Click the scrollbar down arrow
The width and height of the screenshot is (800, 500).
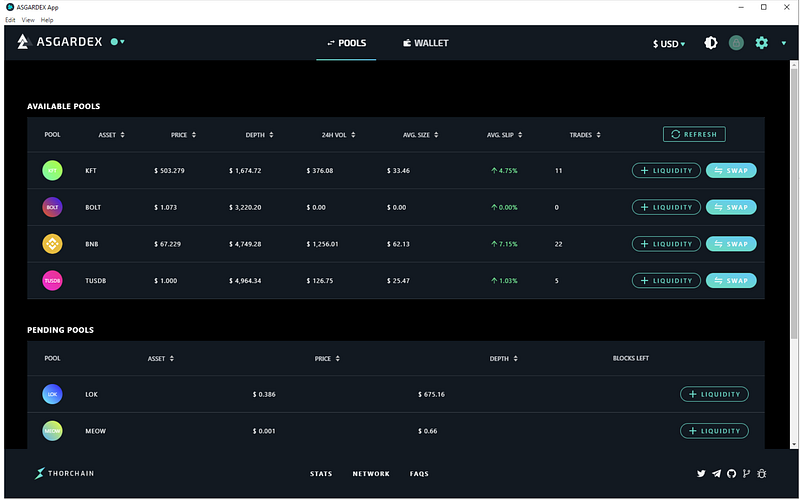pyautogui.click(x=794, y=445)
